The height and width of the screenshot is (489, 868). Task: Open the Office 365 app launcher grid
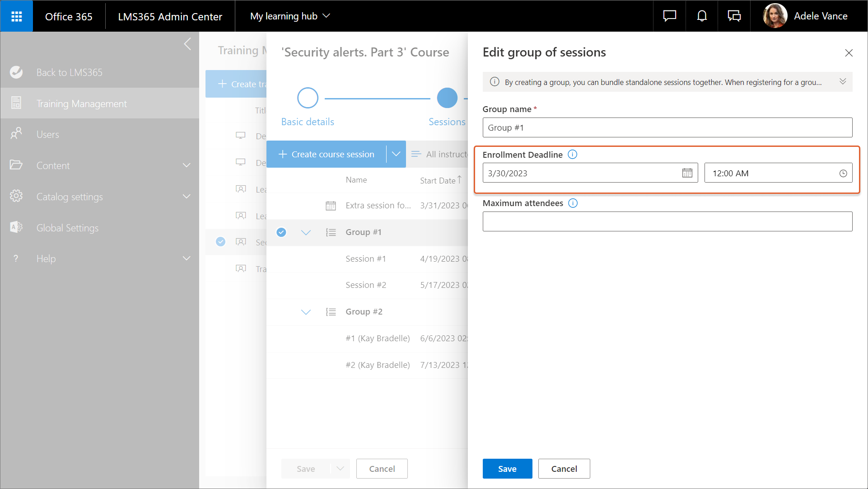click(17, 16)
